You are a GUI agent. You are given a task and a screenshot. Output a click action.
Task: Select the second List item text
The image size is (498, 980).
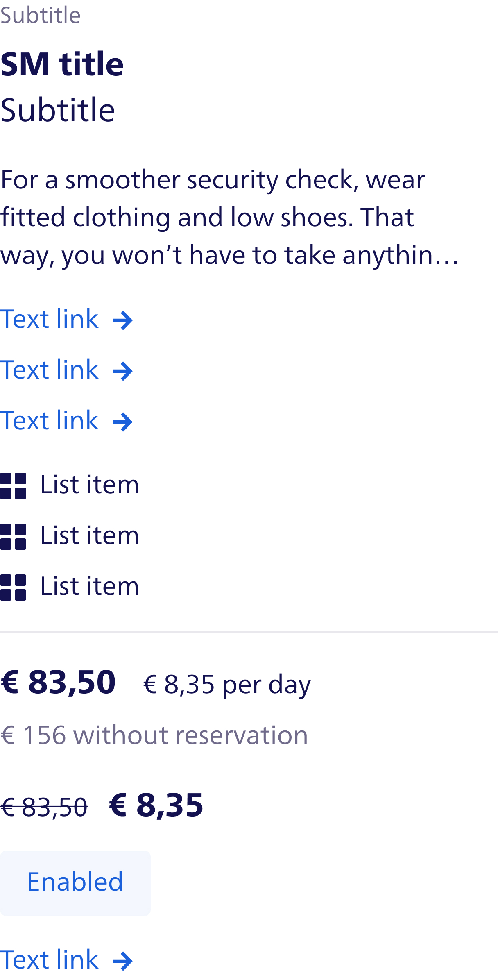[90, 535]
